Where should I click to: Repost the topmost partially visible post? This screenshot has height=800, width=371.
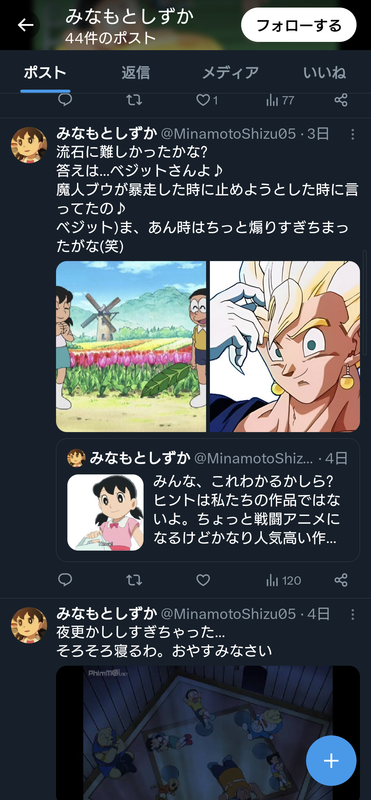click(x=134, y=100)
